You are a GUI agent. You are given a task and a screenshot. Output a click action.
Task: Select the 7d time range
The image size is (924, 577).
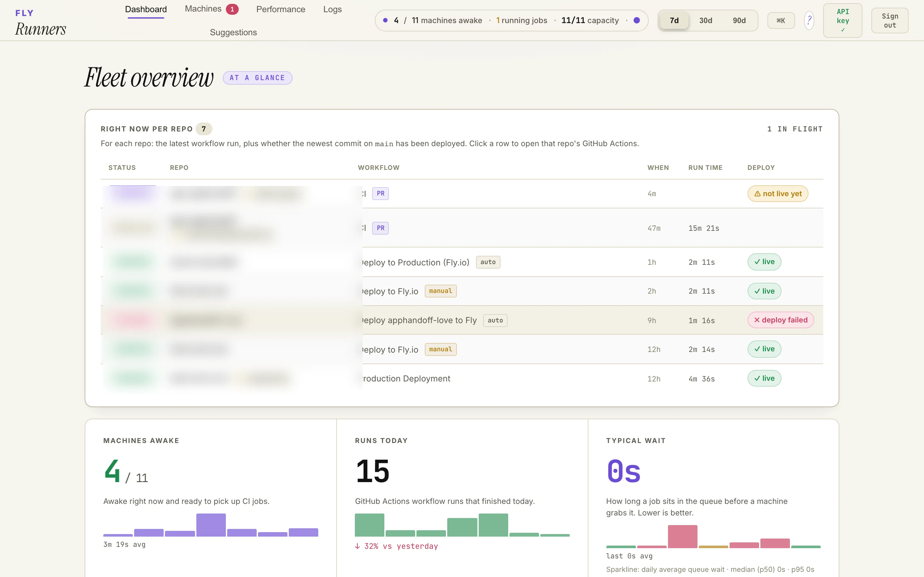click(674, 21)
